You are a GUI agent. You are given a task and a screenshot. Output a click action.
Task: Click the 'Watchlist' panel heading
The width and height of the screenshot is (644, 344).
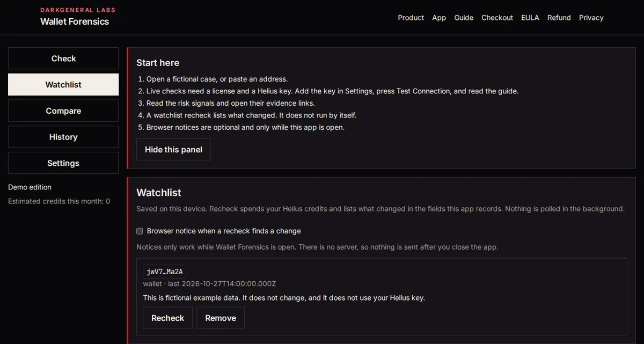coord(159,193)
